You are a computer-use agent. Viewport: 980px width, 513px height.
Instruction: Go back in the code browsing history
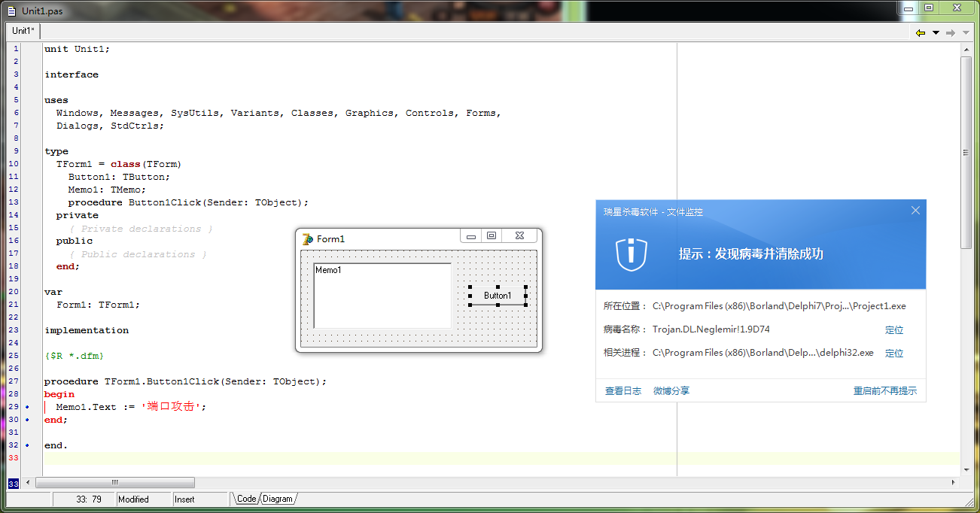point(920,32)
